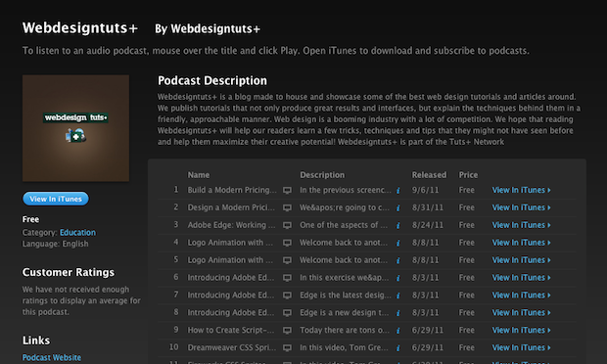Open info icon for 'In this exercise' description
The image size is (607, 364).
tap(397, 278)
